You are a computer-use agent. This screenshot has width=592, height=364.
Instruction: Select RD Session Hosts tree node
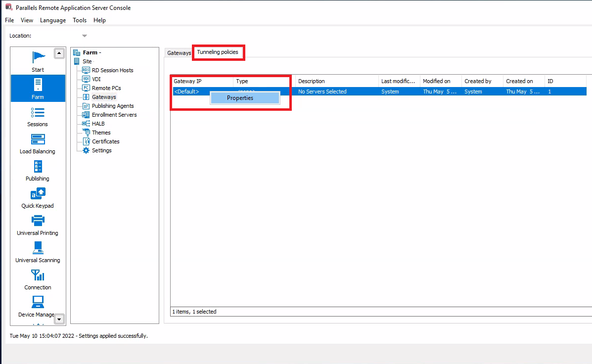pyautogui.click(x=112, y=70)
